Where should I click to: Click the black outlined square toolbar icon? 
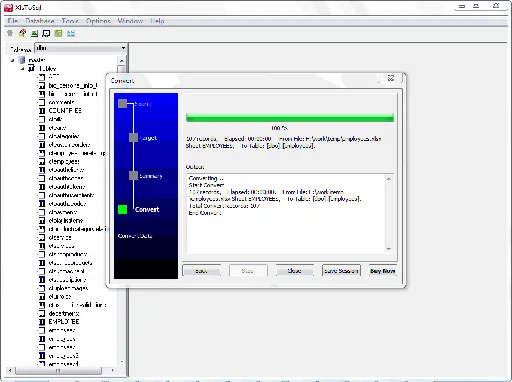[x=46, y=33]
